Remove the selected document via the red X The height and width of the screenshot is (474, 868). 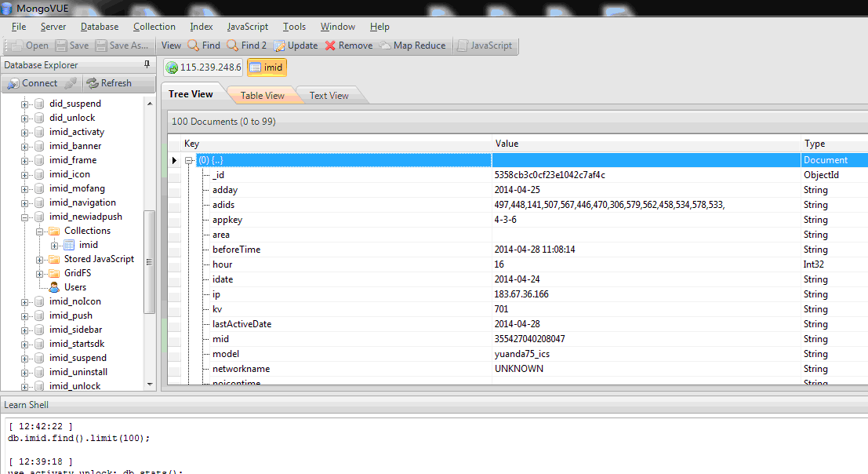(349, 46)
